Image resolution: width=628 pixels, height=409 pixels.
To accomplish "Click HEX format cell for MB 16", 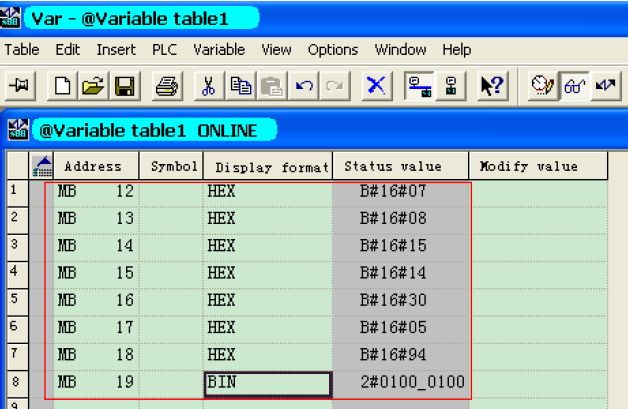I will pos(268,300).
